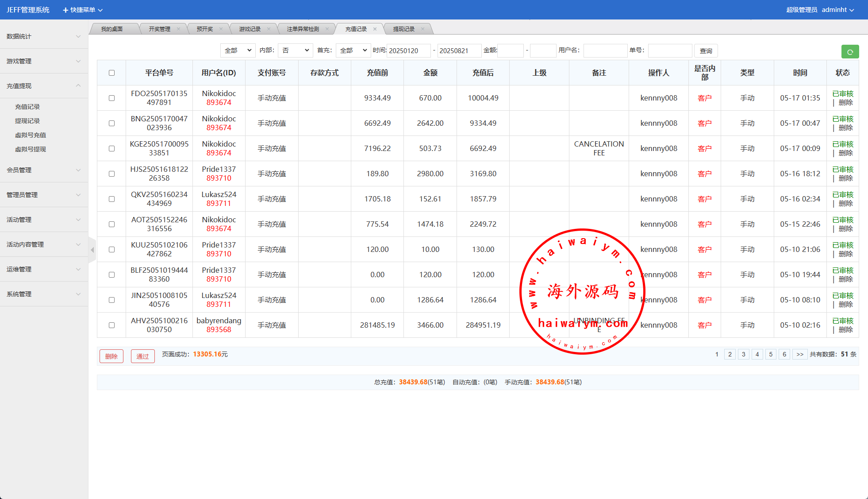
Task: Check the row for order FDO2505170135497891
Action: 111,98
